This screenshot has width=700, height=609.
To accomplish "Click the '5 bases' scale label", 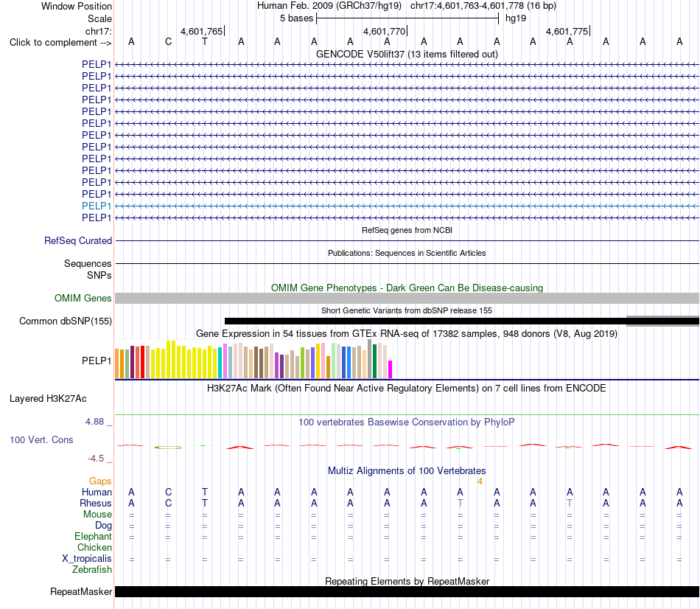I will (x=296, y=18).
